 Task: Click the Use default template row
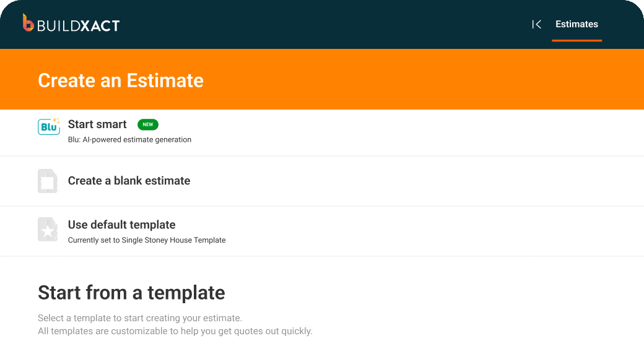pos(248,230)
